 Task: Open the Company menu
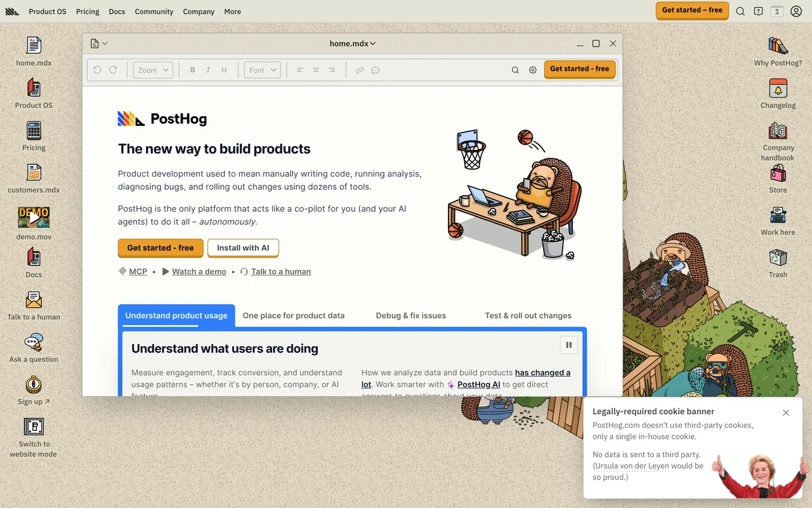click(199, 11)
